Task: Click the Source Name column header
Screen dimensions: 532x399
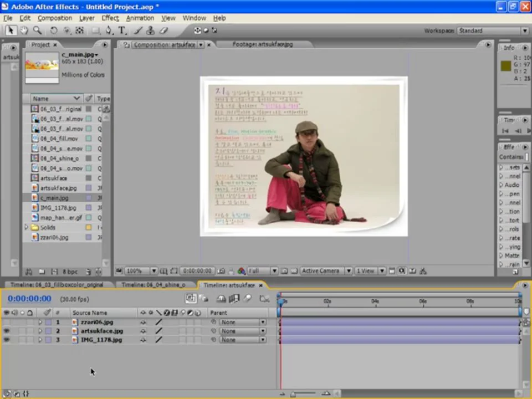Action: (90, 313)
